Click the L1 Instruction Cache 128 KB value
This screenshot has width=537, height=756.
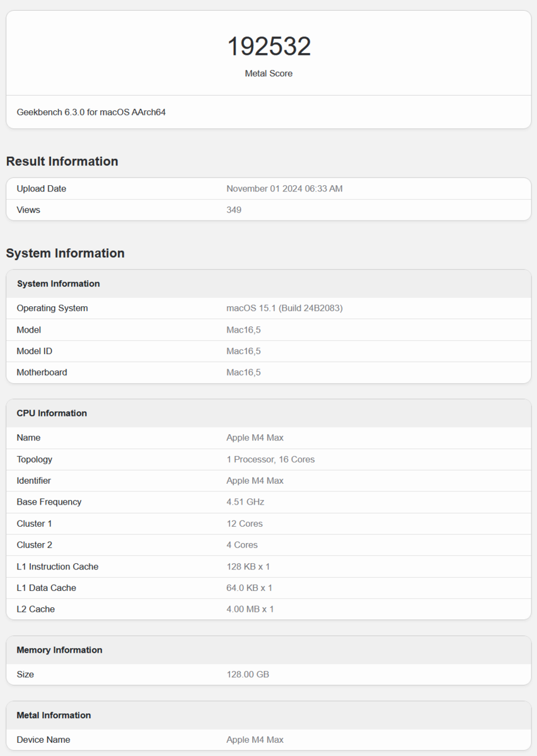tap(248, 566)
